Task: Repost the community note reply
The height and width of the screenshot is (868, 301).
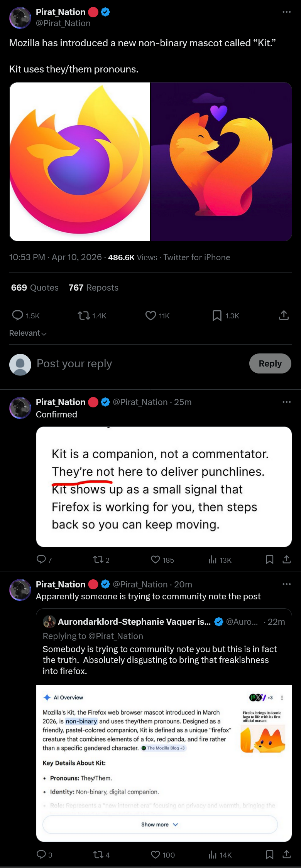Action: (98, 855)
